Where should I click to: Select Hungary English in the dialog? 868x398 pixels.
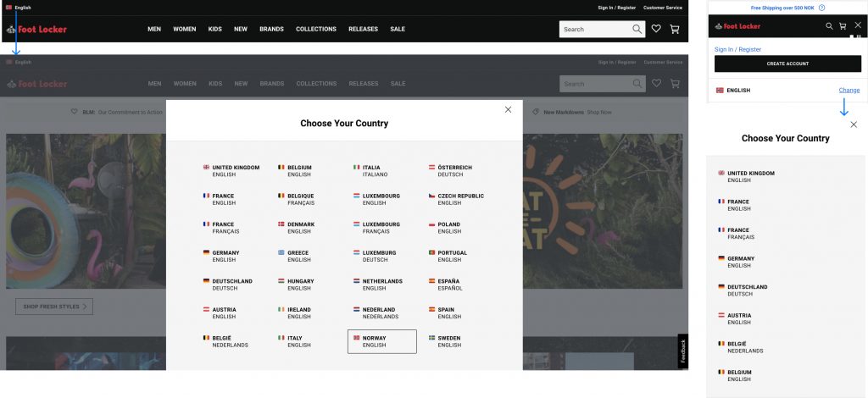[296, 285]
